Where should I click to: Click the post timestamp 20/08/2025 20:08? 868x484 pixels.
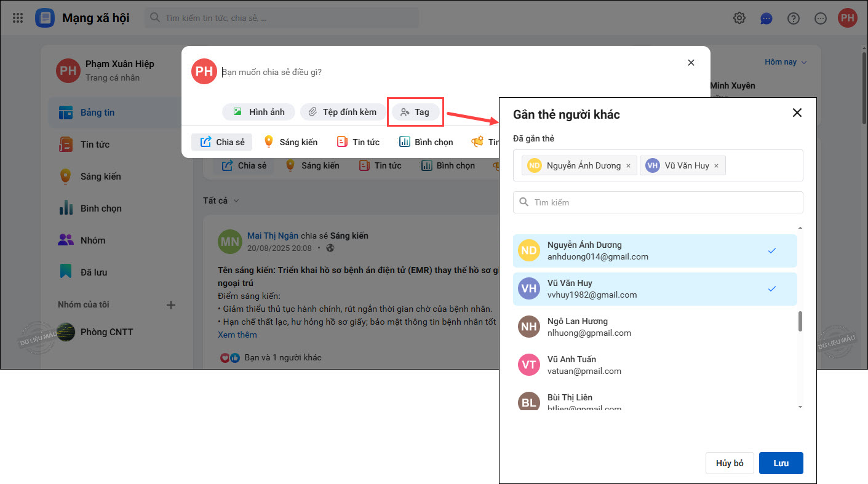[x=279, y=248]
